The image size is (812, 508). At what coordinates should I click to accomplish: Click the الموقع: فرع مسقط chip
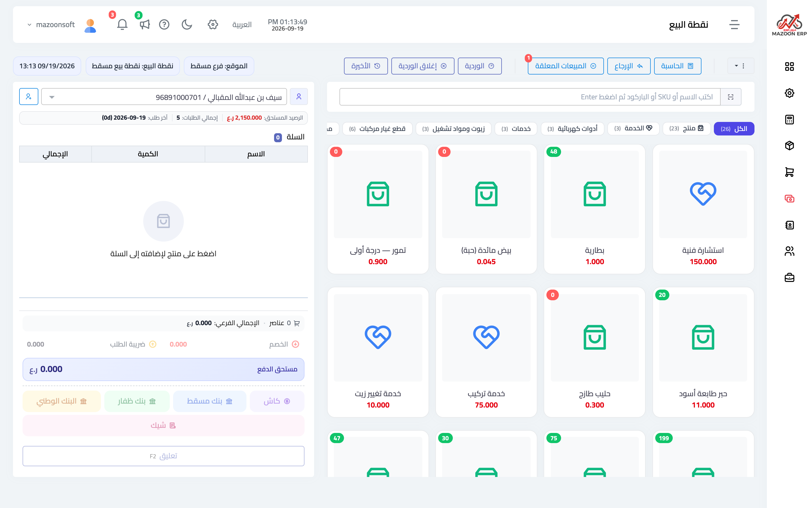pyautogui.click(x=219, y=66)
